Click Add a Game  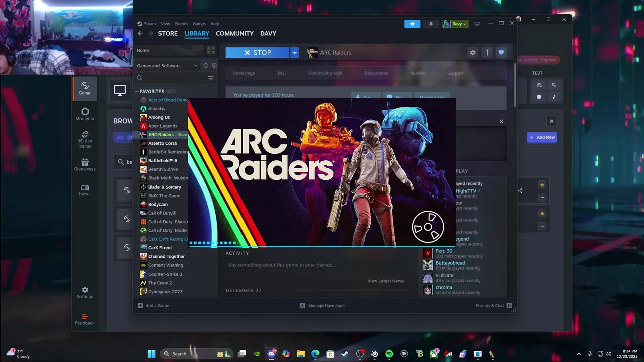[x=153, y=305]
